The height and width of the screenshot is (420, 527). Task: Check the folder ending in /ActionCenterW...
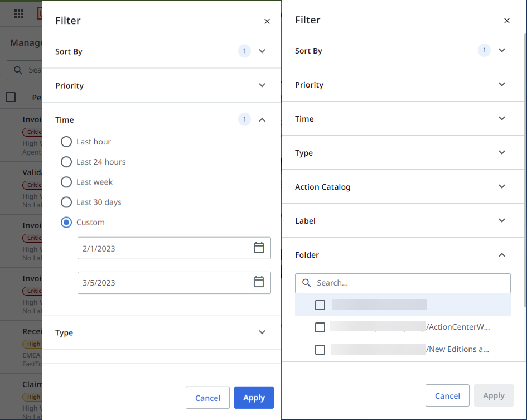tap(320, 327)
